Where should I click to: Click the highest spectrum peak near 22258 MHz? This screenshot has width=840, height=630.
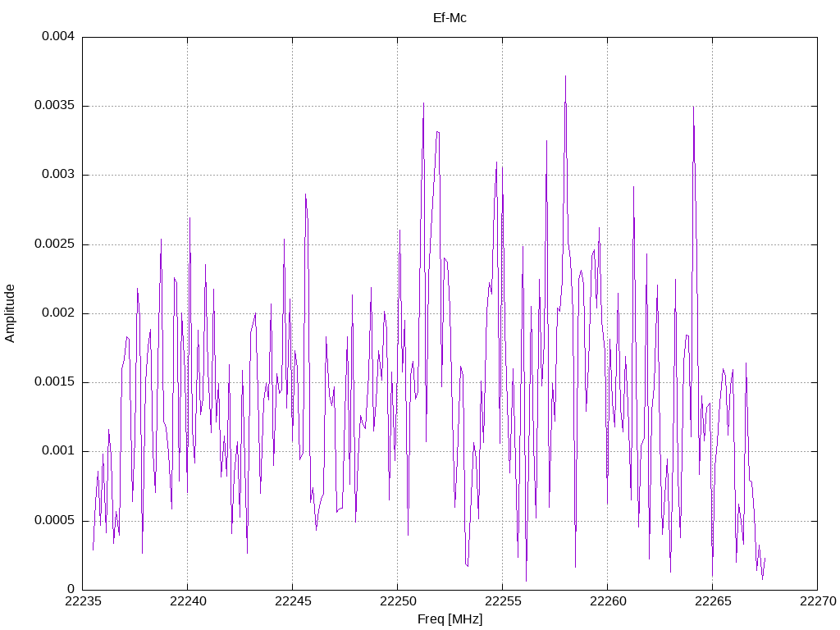pos(565,76)
